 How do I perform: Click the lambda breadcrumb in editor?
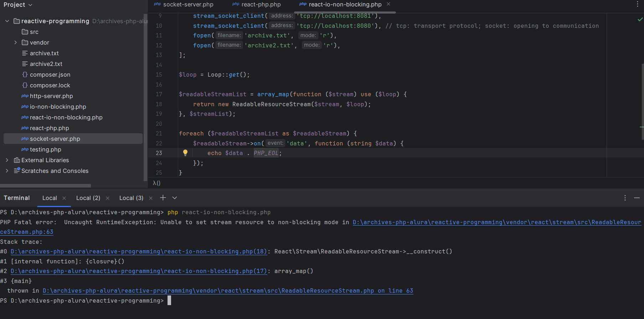click(156, 183)
